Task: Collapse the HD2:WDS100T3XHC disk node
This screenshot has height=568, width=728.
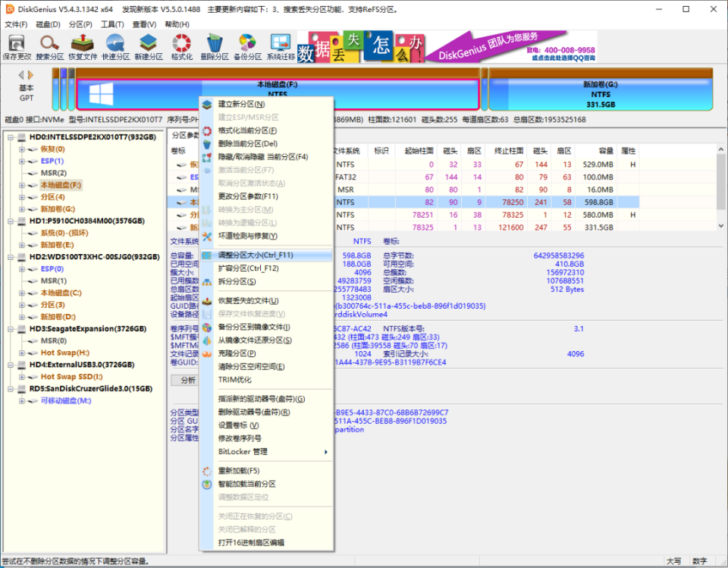Action: click(x=11, y=257)
